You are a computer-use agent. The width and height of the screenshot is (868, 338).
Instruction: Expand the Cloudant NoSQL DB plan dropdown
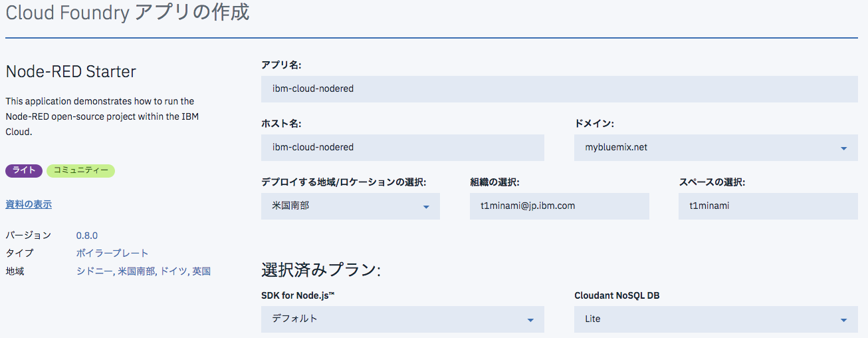point(716,319)
